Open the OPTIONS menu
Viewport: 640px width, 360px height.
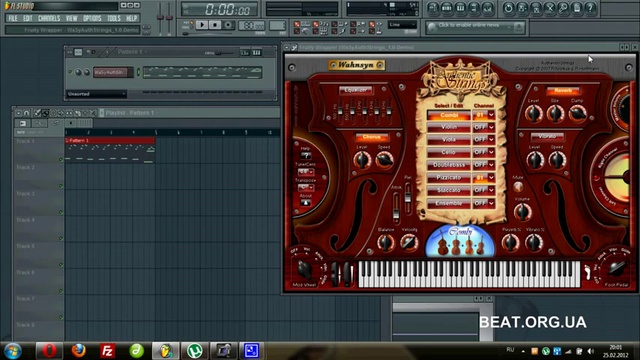click(x=92, y=18)
